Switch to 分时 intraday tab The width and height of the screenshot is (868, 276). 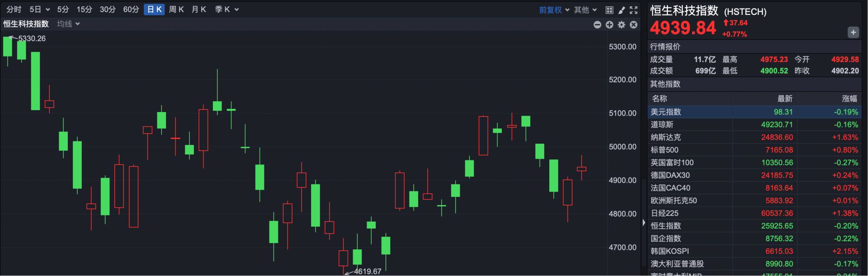(14, 9)
